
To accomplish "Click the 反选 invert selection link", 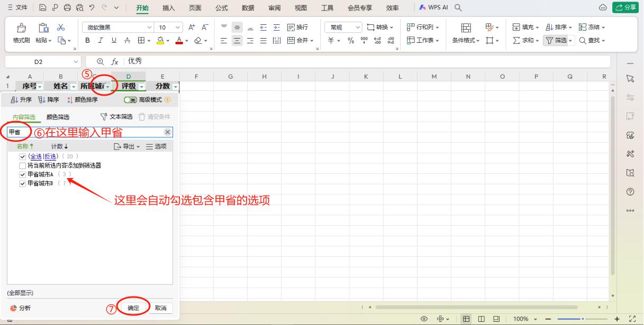I will point(50,156).
